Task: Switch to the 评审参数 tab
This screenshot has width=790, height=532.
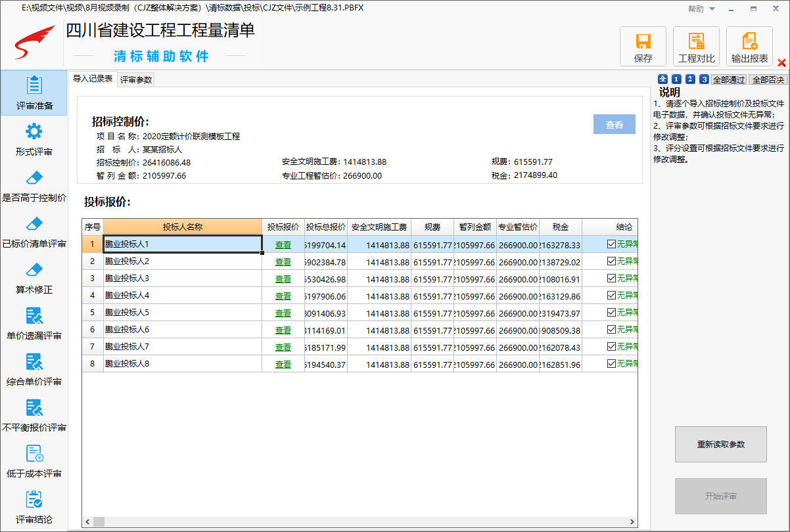Action: point(136,79)
